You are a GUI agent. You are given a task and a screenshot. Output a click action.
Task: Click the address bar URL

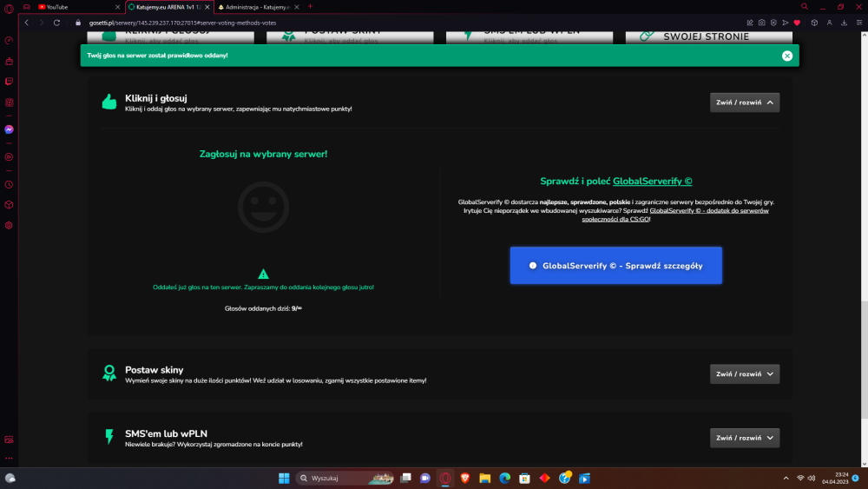pos(182,23)
